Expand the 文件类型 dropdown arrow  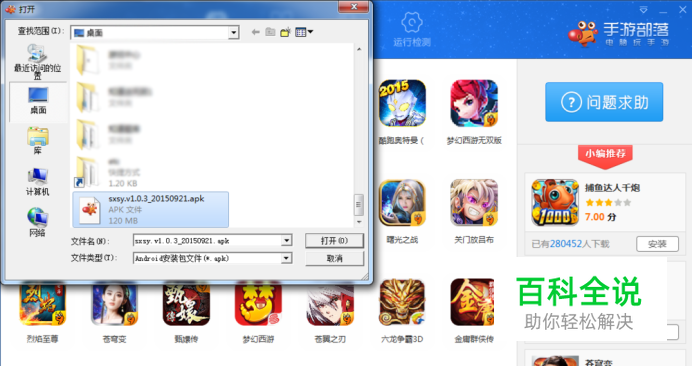(x=286, y=258)
